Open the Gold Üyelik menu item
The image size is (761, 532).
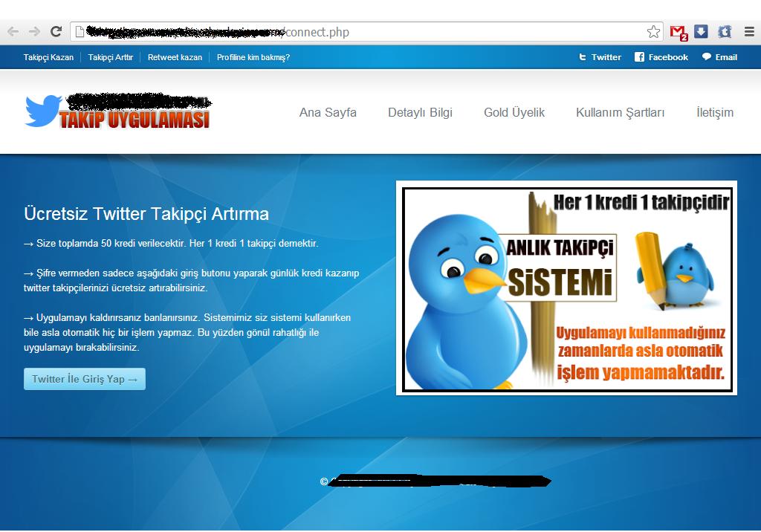(x=514, y=113)
